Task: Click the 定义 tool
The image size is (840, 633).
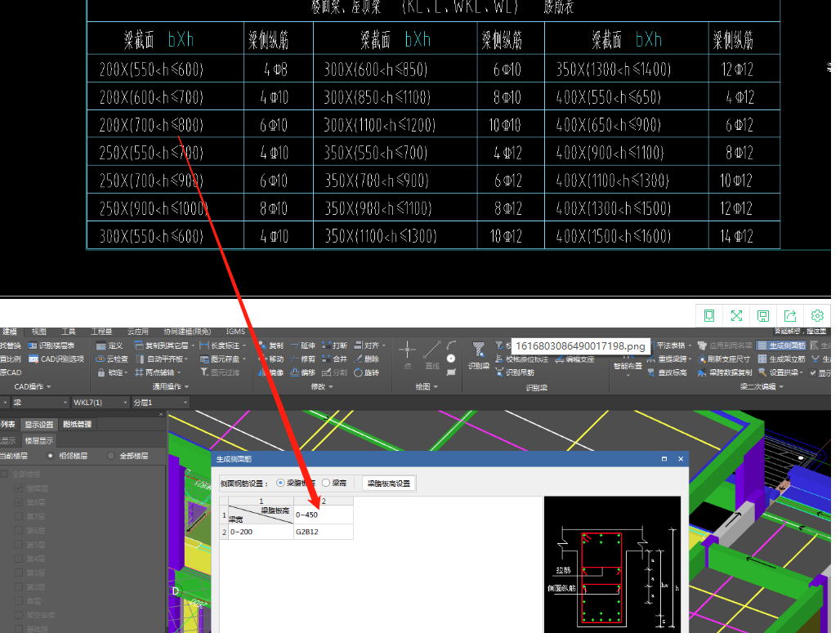Action: pyautogui.click(x=109, y=345)
